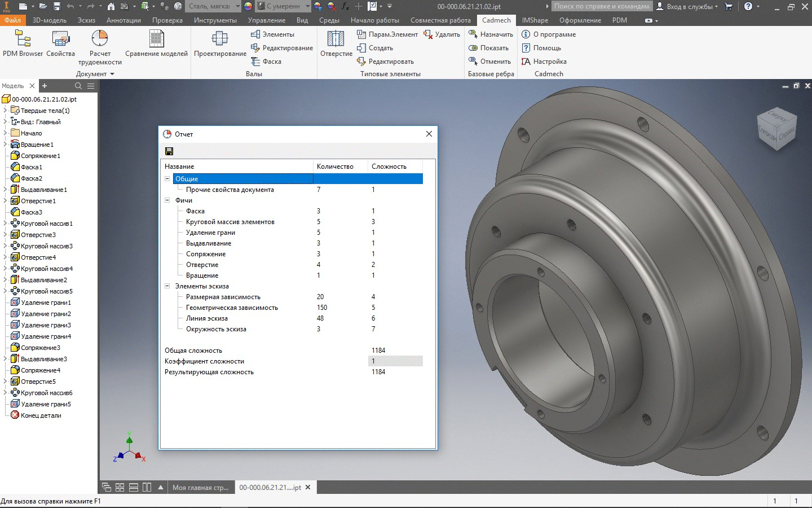Click the appearance color wheel icon
The height and width of the screenshot is (508, 812).
click(248, 6)
